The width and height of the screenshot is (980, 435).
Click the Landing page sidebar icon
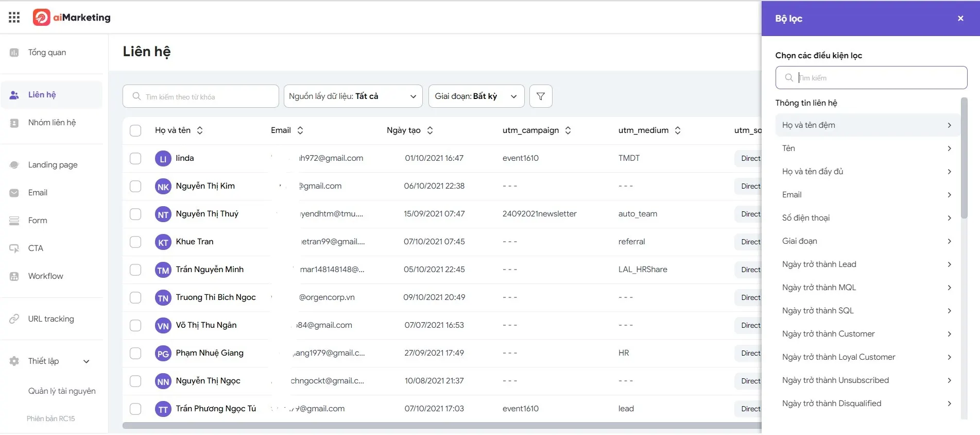(x=14, y=165)
